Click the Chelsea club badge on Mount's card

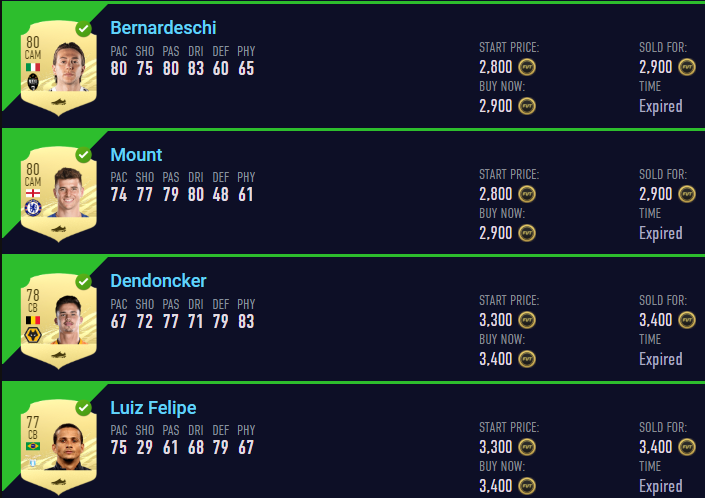(x=33, y=208)
